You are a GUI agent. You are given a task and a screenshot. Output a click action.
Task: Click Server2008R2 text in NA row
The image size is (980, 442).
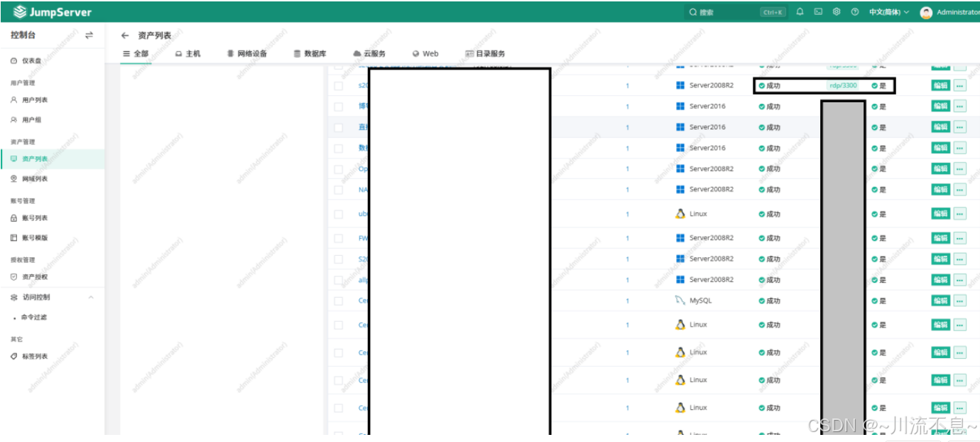712,190
